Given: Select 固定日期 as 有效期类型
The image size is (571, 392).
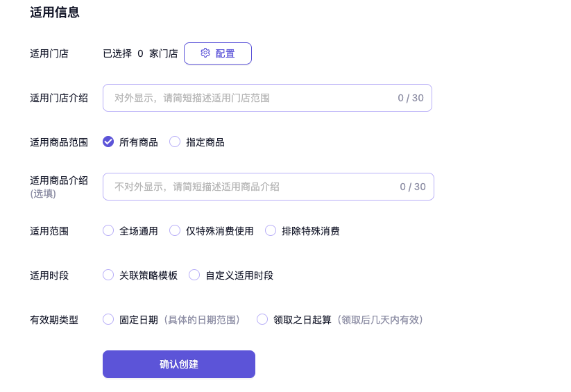Looking at the screenshot, I should click(x=108, y=320).
